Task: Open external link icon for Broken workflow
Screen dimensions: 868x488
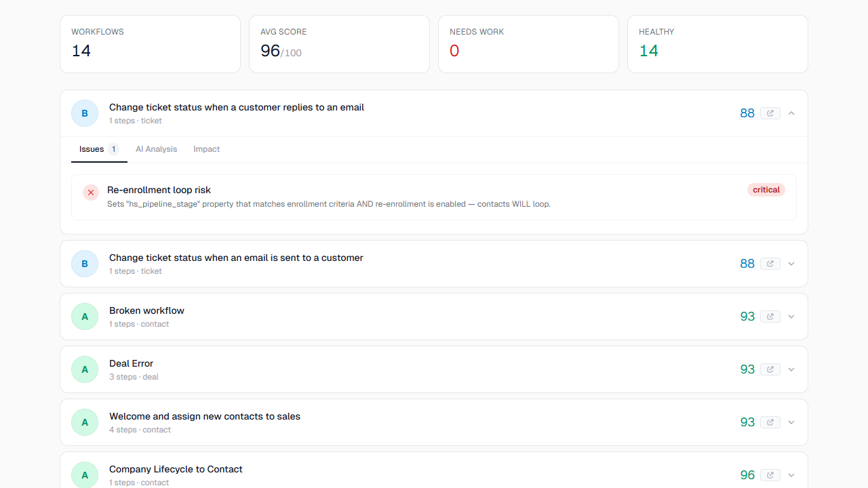Action: click(770, 317)
